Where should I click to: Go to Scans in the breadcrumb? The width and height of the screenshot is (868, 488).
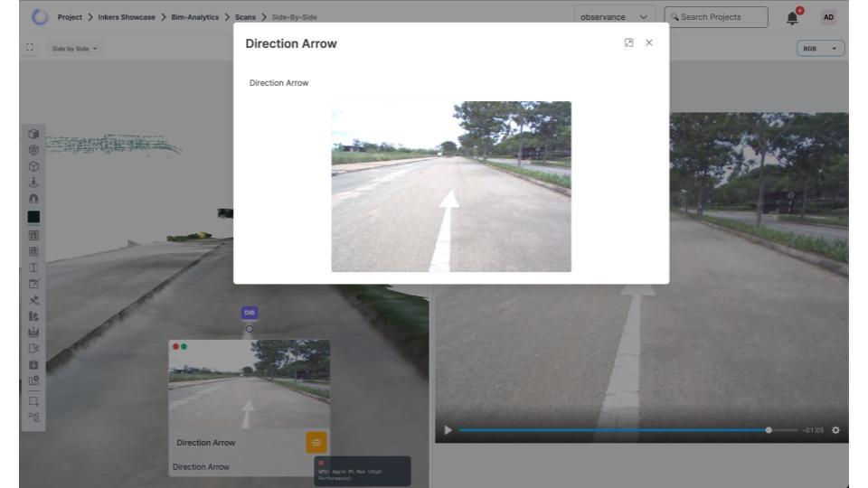[245, 17]
